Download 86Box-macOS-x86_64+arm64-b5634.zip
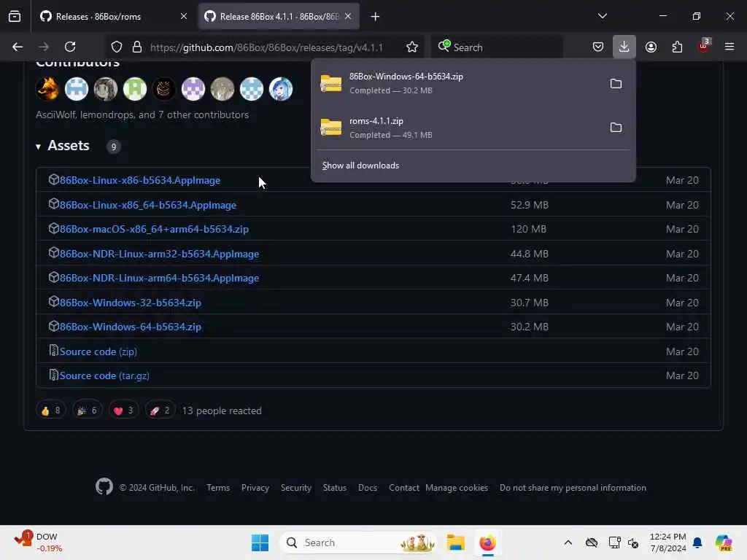 [154, 229]
